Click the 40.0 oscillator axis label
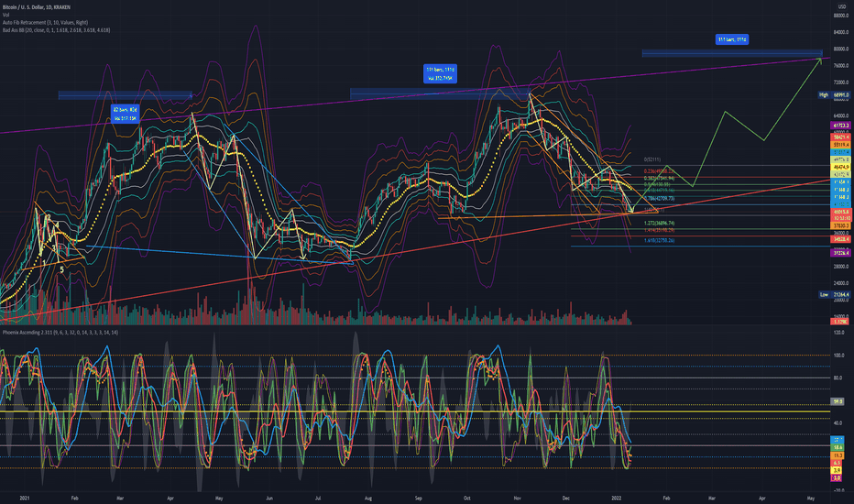This screenshot has height=504, width=854. click(x=839, y=422)
